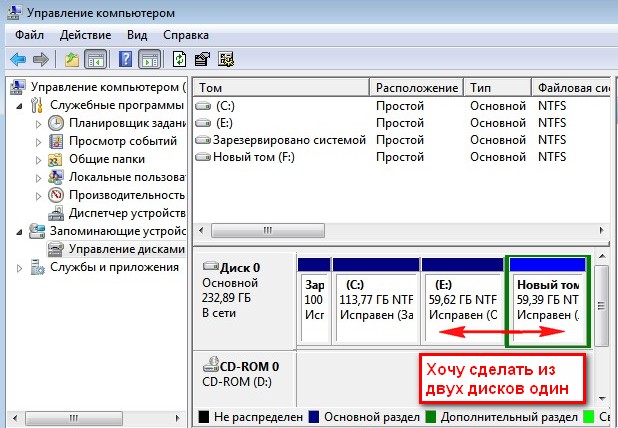Click the Планировщик заданий clock icon

(x=56, y=123)
